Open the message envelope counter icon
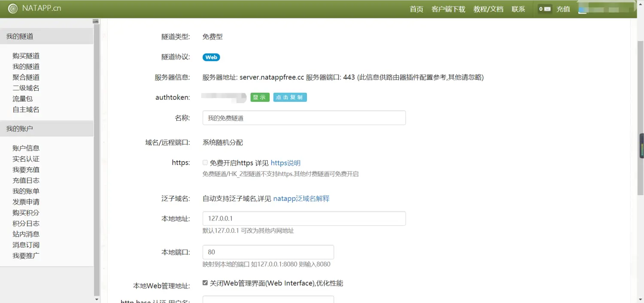Image resolution: width=644 pixels, height=303 pixels. point(545,9)
